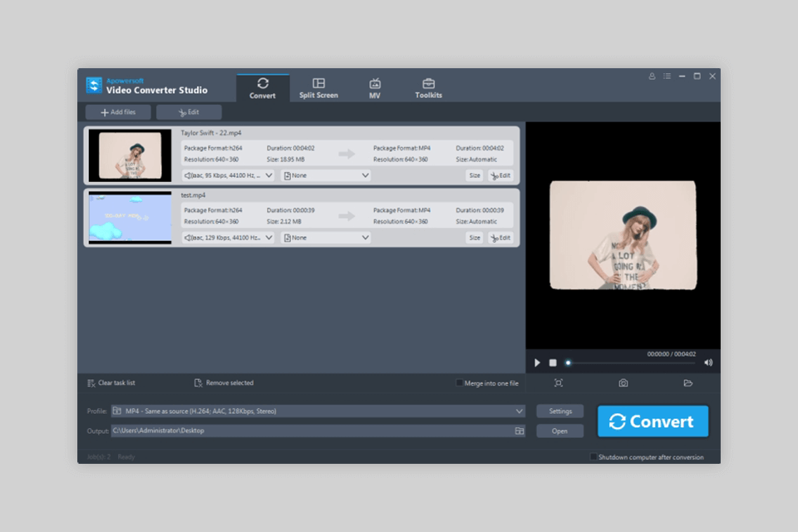Toggle Shutdown computer after conversion checkbox
Image resolution: width=798 pixels, height=532 pixels.
click(594, 457)
